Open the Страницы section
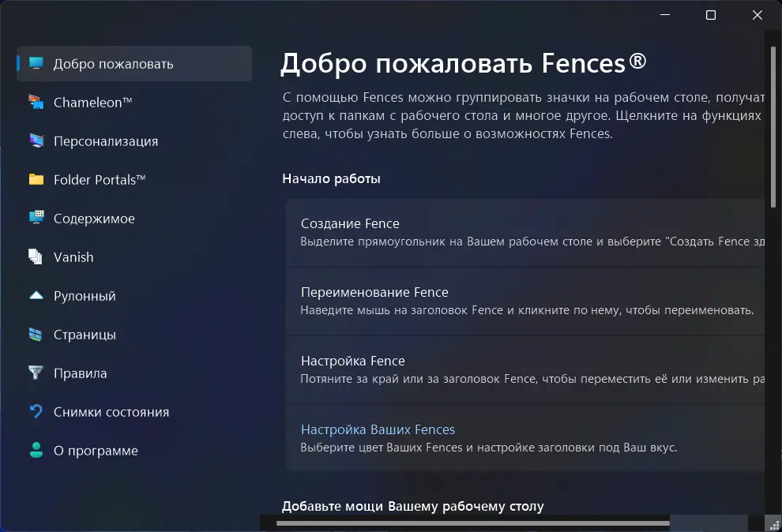 coord(134,334)
